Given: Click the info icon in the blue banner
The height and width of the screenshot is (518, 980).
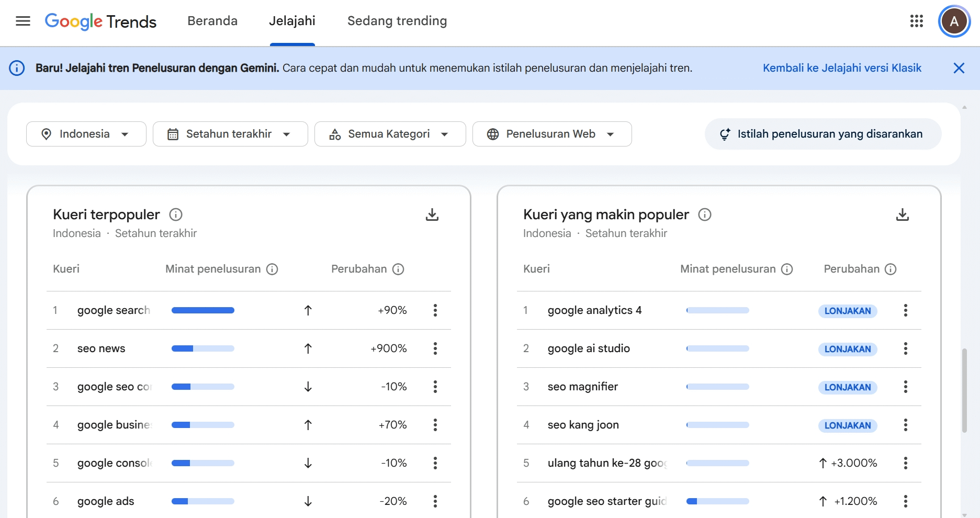Looking at the screenshot, I should tap(17, 68).
